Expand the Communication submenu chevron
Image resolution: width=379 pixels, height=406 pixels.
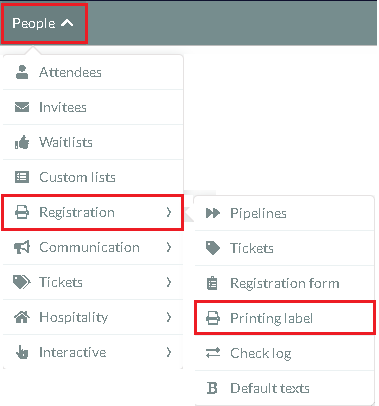(x=169, y=247)
